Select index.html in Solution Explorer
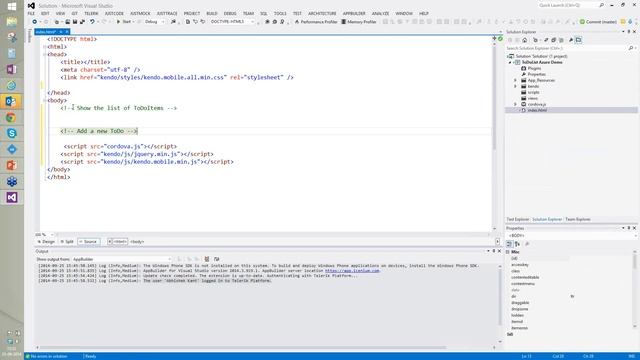 pyautogui.click(x=537, y=110)
